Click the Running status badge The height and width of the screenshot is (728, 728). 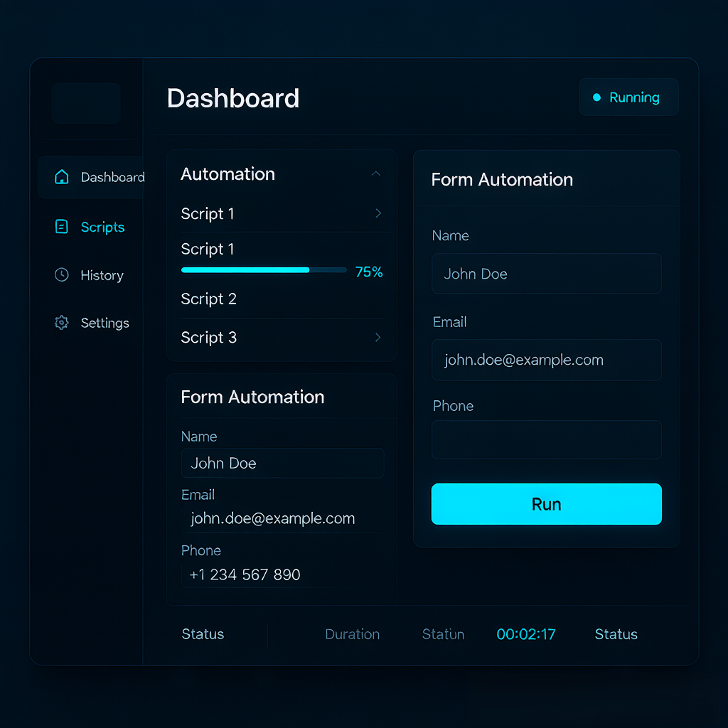628,97
